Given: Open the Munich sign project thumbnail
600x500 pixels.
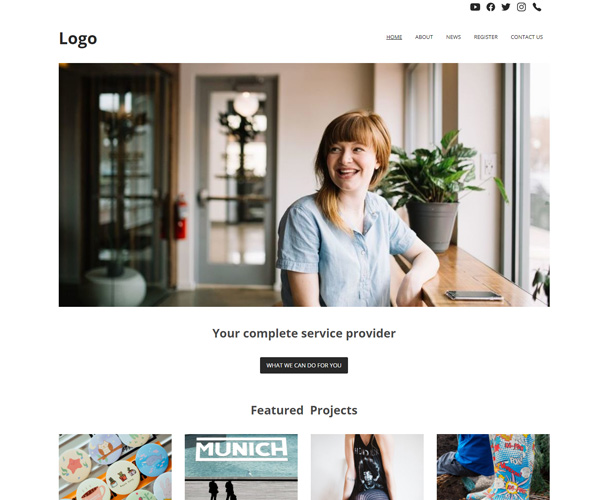Looking at the screenshot, I should [241, 467].
